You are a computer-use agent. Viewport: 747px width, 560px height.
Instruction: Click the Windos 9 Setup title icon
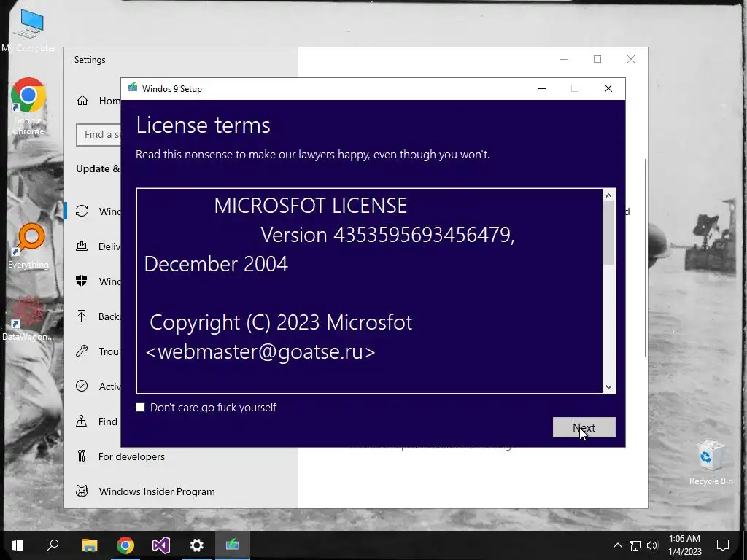(133, 88)
